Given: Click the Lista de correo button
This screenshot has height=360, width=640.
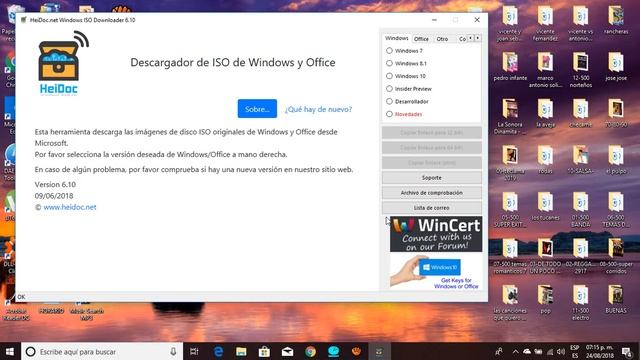Looking at the screenshot, I should [432, 208].
